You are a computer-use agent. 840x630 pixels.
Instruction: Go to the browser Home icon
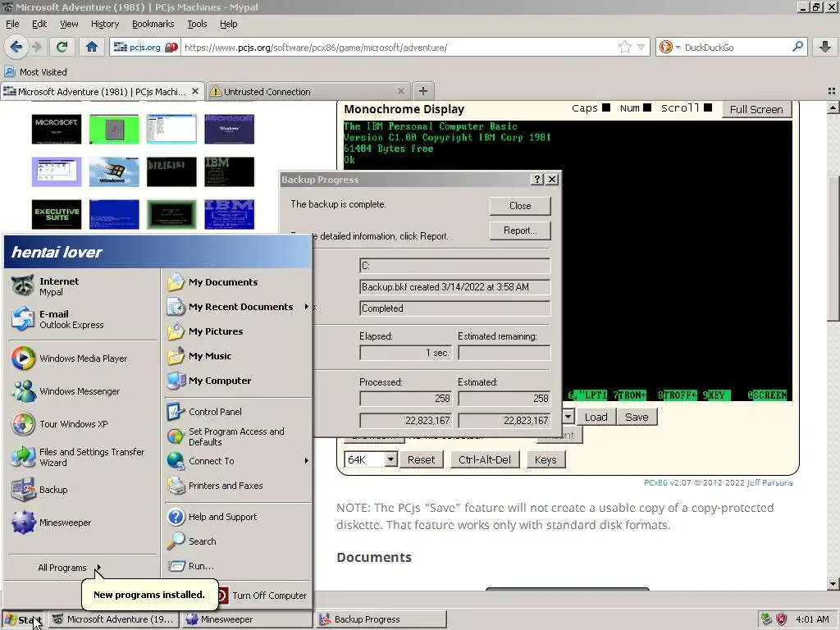point(92,47)
